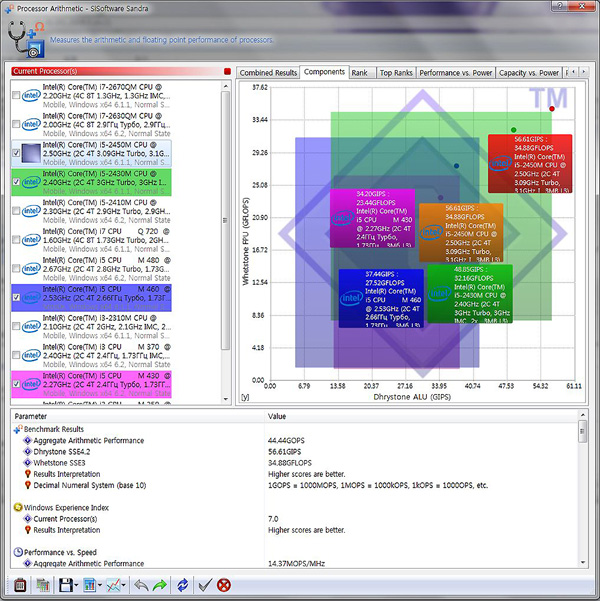Click Intel logo of the i5-2410M entry
The height and width of the screenshot is (601, 600).
31,211
